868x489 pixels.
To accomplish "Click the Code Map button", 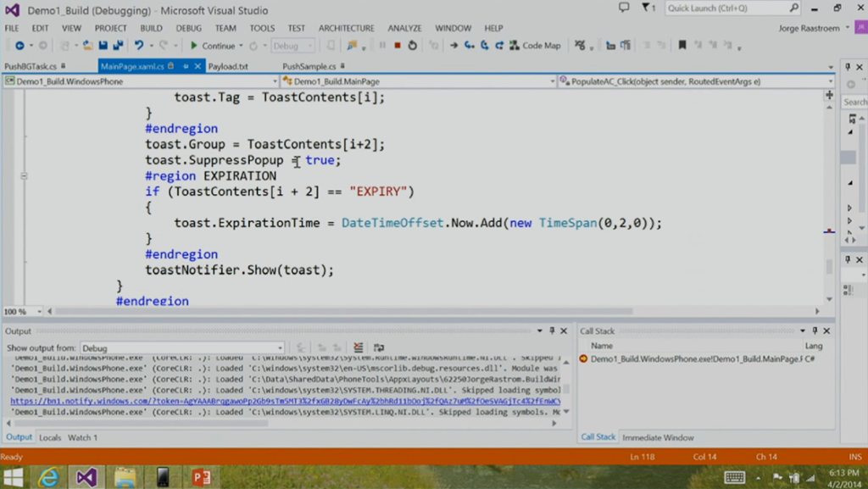I will pyautogui.click(x=535, y=46).
